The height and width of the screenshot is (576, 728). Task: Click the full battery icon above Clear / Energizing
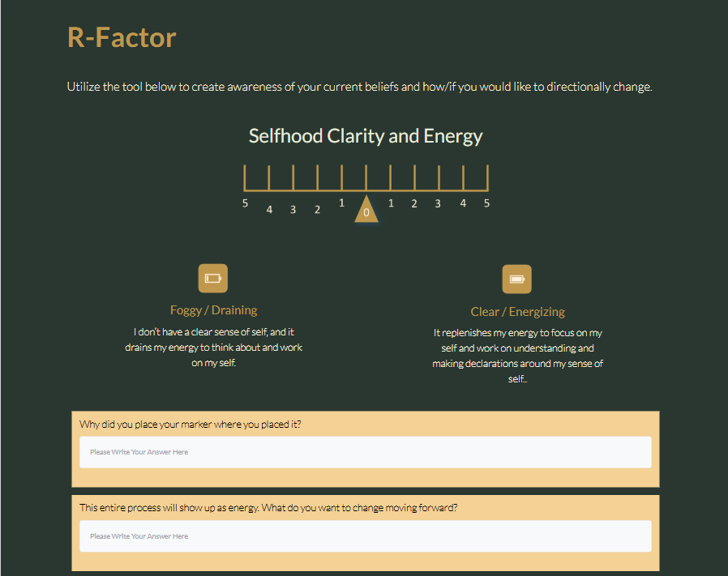tap(516, 279)
